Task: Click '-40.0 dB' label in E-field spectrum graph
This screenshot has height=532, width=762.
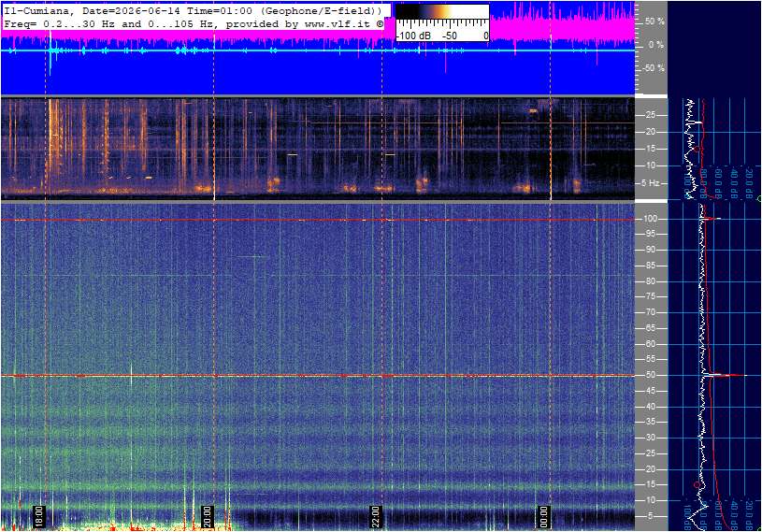Action: [734, 513]
